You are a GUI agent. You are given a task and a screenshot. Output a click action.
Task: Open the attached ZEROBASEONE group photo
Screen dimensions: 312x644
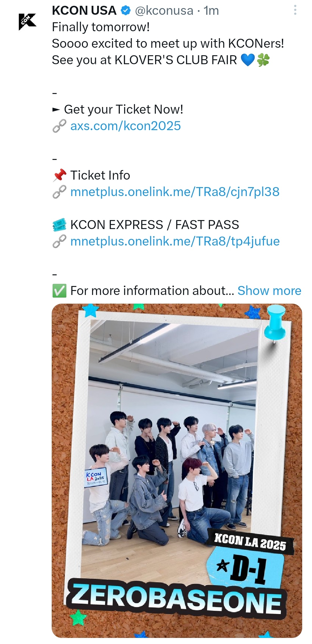coord(177,470)
